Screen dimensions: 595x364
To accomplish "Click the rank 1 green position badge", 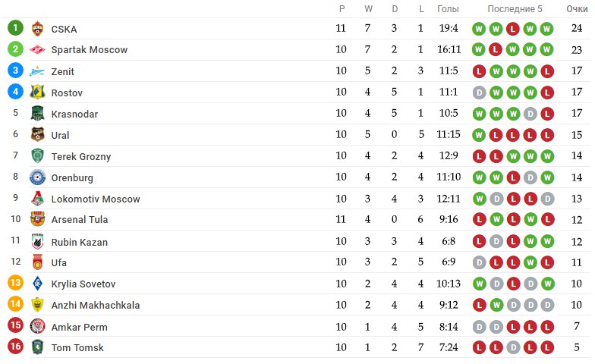I will pyautogui.click(x=15, y=27).
